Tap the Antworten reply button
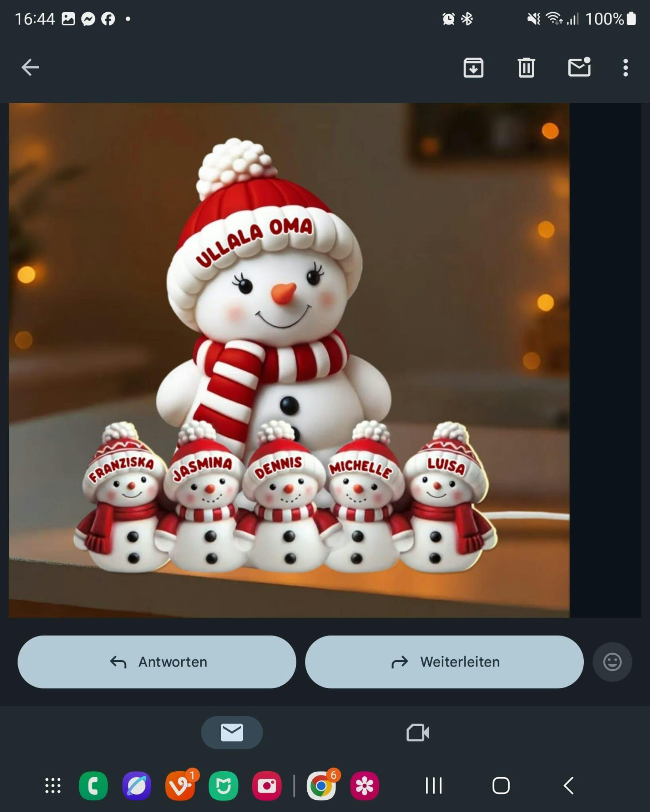Image resolution: width=650 pixels, height=812 pixels. (157, 662)
